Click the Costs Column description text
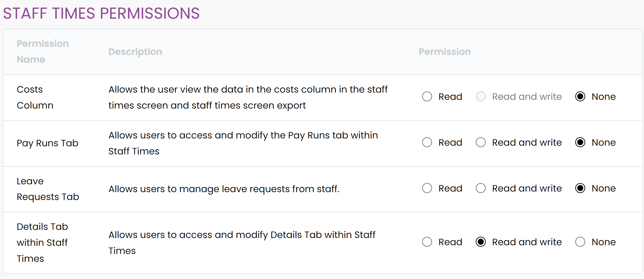The width and height of the screenshot is (644, 279). click(248, 97)
